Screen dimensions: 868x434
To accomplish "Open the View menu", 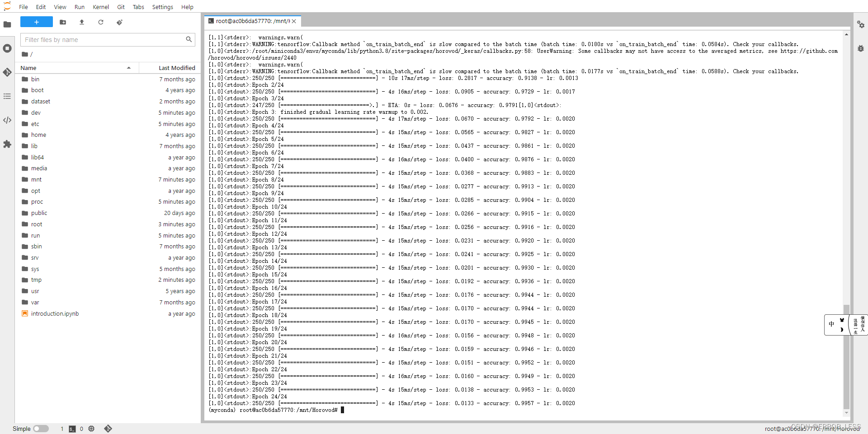I will (60, 7).
